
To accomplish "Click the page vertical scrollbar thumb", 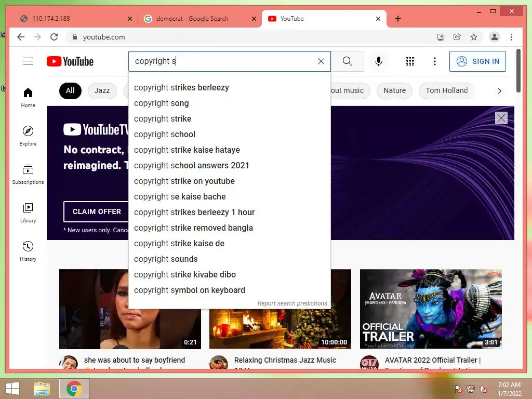I will tap(518, 71).
